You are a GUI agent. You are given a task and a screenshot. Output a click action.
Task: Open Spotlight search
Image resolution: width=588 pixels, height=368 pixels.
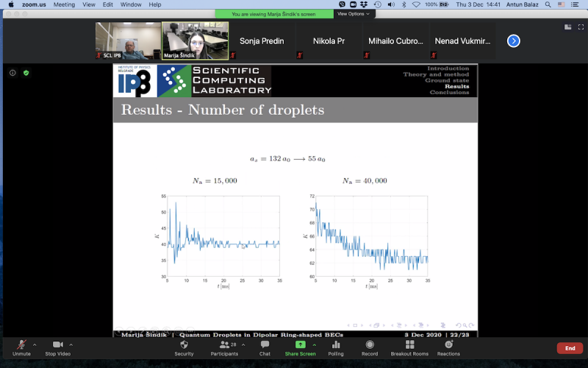coord(548,4)
